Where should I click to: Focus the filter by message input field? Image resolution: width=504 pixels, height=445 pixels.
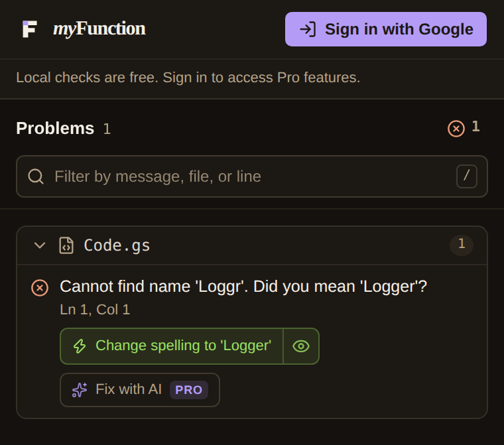[252, 176]
